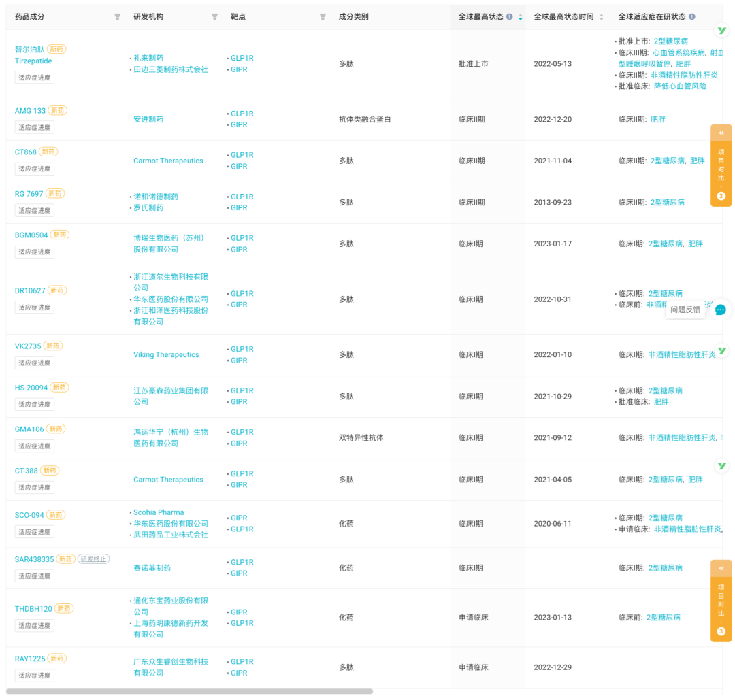Open 广东众生睿创生物科技有限公司 link
The width and height of the screenshot is (735, 700).
coord(171,667)
